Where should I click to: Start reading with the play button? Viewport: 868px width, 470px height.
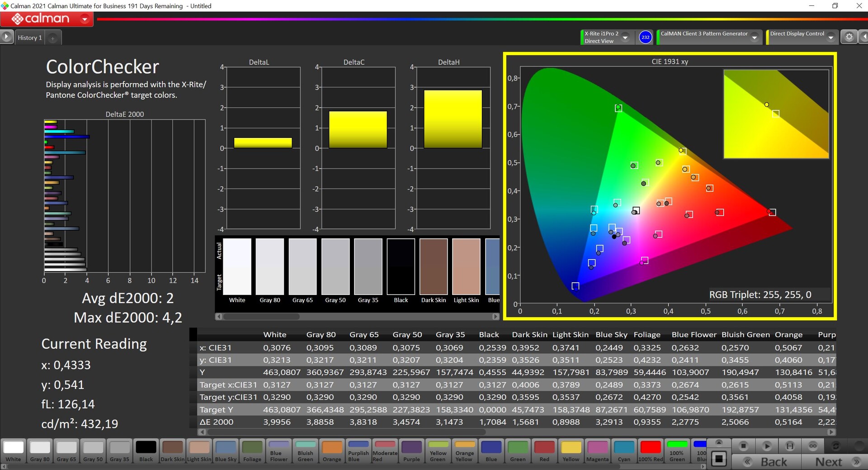click(x=767, y=446)
